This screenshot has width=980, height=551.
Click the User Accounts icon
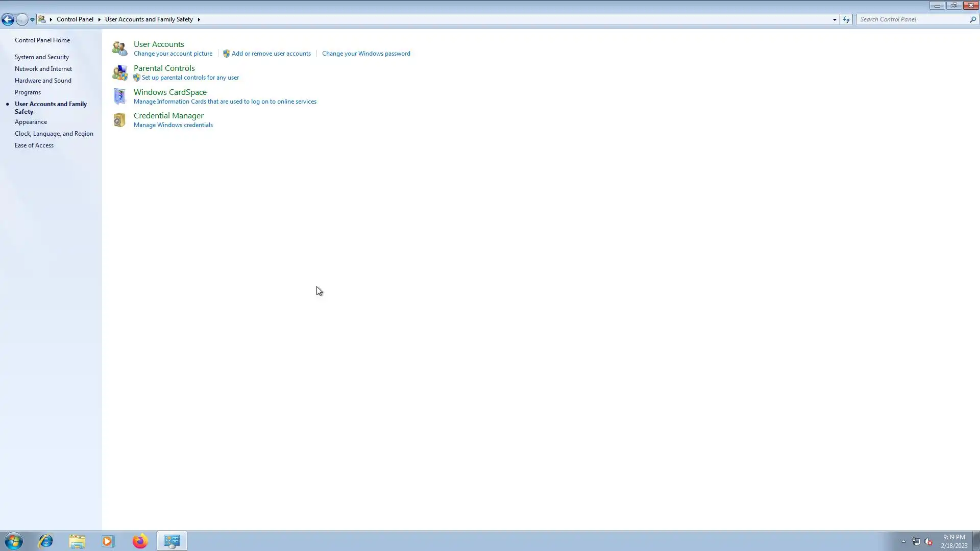[x=119, y=48]
